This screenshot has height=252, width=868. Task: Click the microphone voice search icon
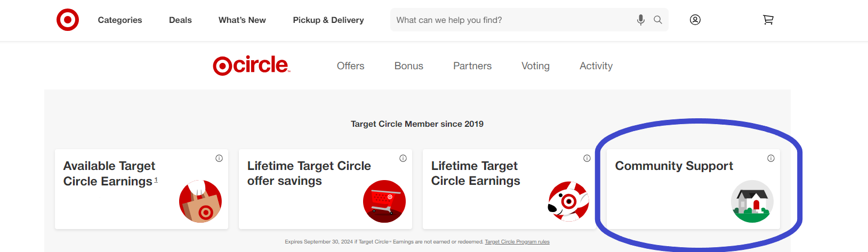tap(640, 20)
